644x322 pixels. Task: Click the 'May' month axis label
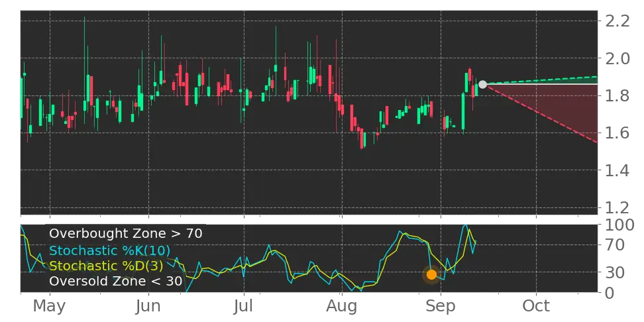(x=49, y=306)
